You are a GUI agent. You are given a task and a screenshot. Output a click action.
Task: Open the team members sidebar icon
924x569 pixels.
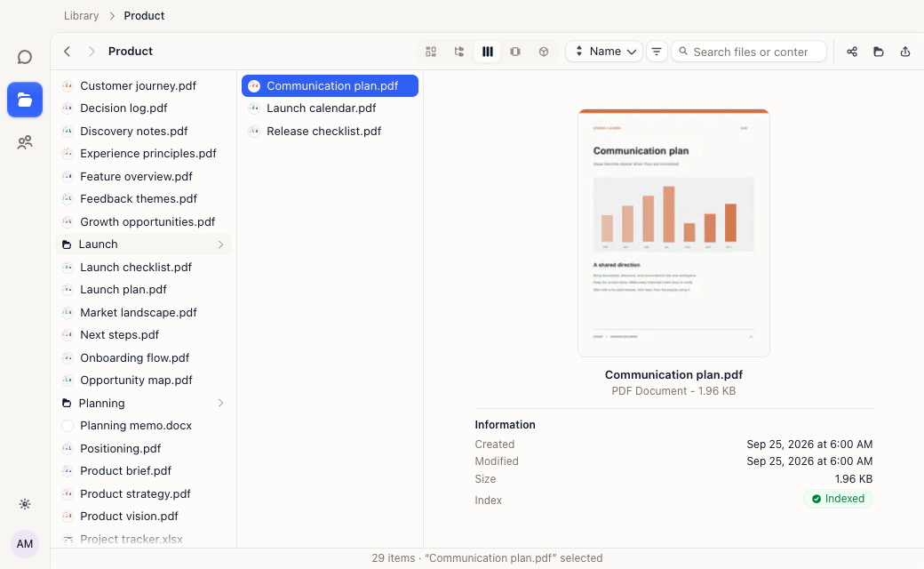25,142
